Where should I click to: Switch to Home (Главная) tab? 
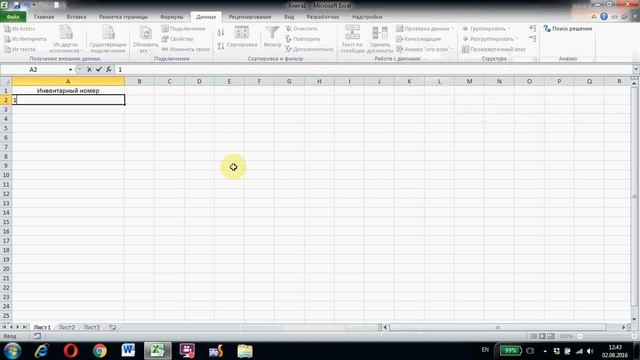(x=44, y=17)
